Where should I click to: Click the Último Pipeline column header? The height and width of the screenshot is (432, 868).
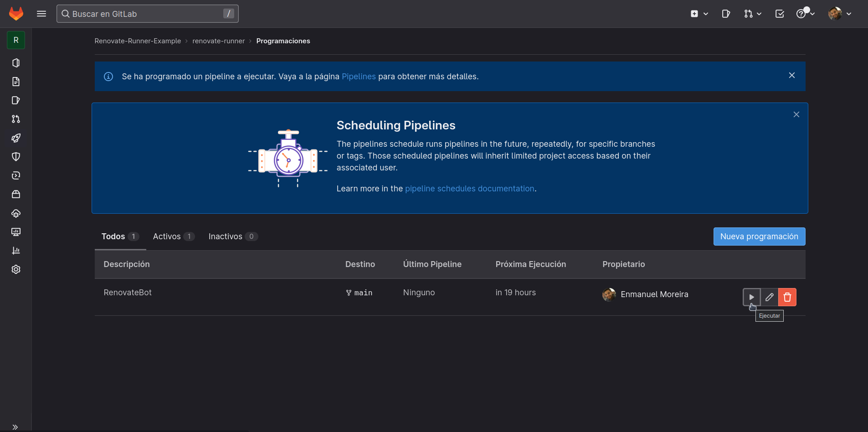[x=432, y=264]
